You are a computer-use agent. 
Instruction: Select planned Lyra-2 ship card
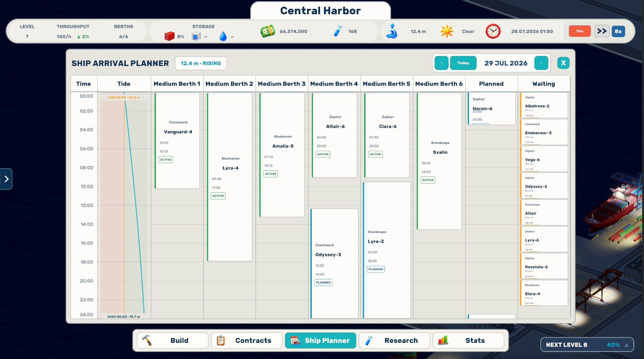387,250
